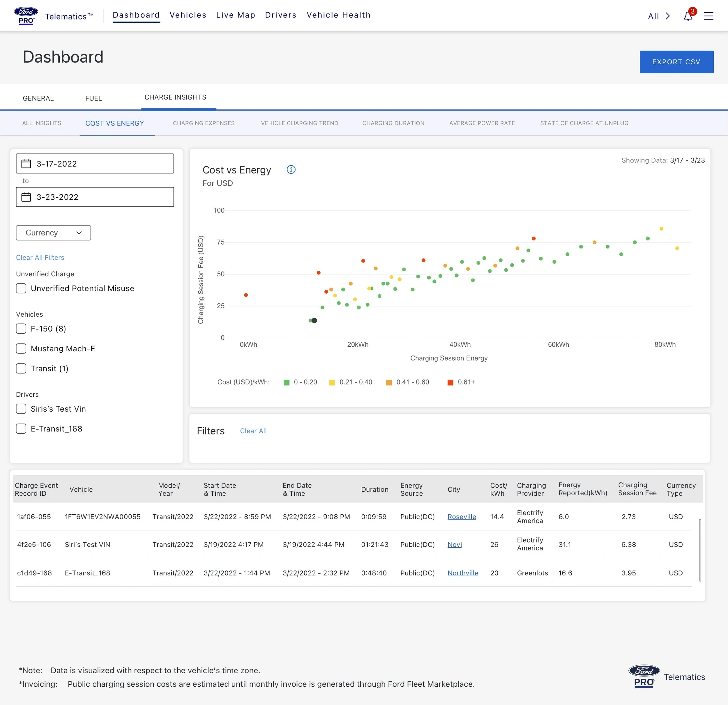This screenshot has width=728, height=705.
Task: Enable the F-150 (8) vehicle filter
Action: tap(21, 329)
